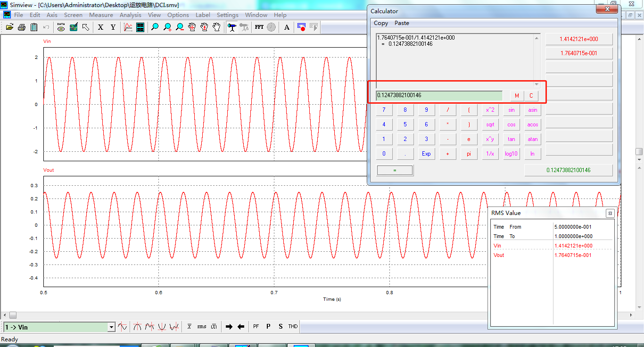Click the DATA disc toolbar icon
The width and height of the screenshot is (644, 347).
(x=61, y=27)
